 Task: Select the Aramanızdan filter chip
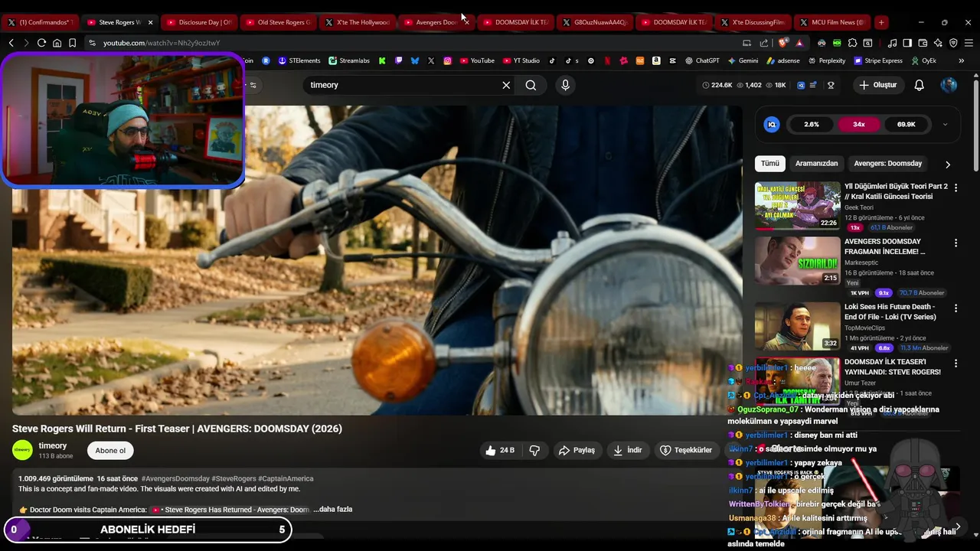(816, 163)
